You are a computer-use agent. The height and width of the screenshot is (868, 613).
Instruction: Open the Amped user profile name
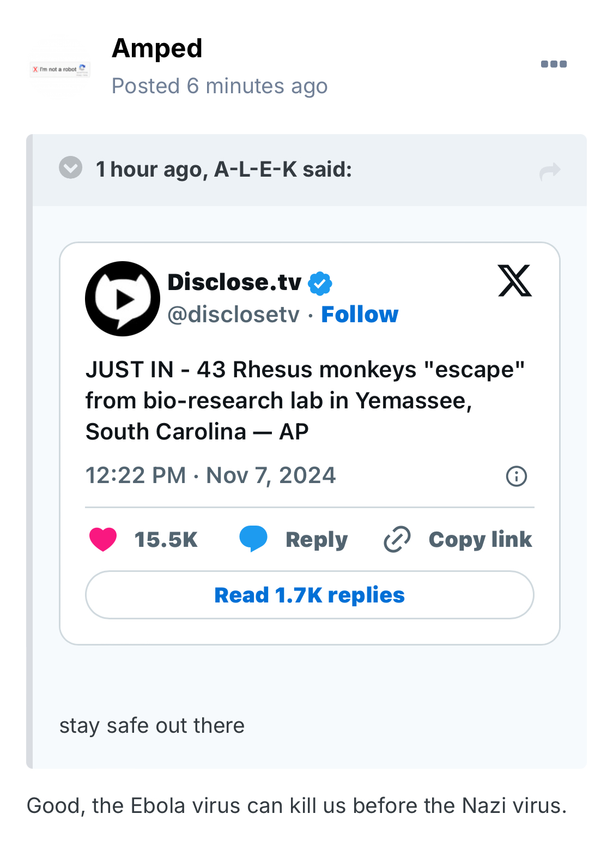click(x=157, y=49)
